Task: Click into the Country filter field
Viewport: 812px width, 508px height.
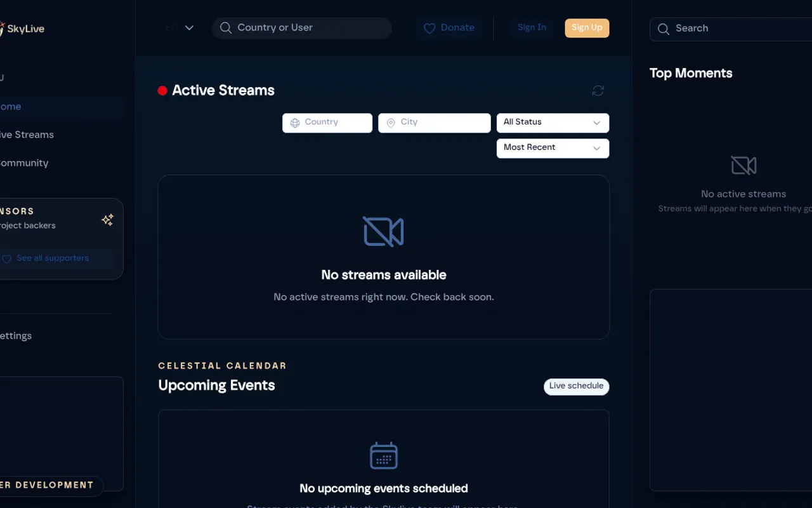Action: tap(327, 123)
